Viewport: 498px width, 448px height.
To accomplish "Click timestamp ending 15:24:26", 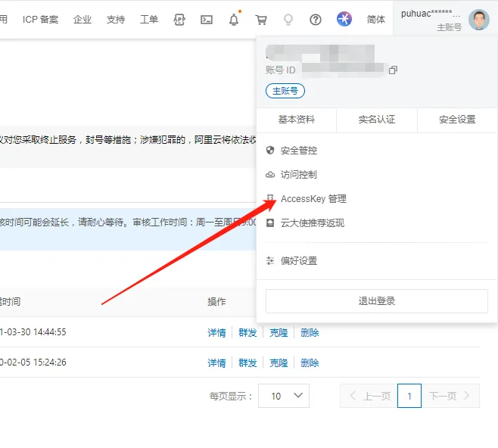I will [x=33, y=362].
